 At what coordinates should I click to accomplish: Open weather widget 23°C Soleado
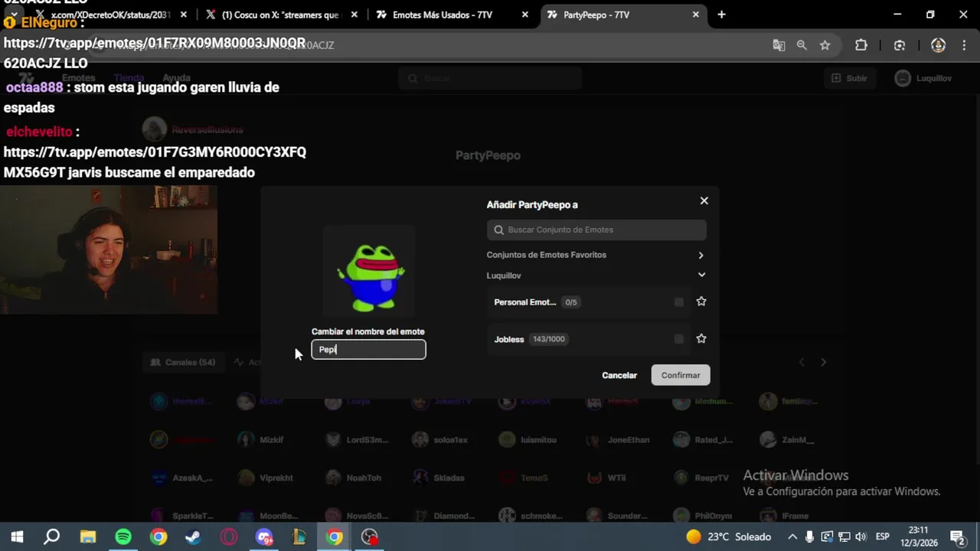point(728,536)
